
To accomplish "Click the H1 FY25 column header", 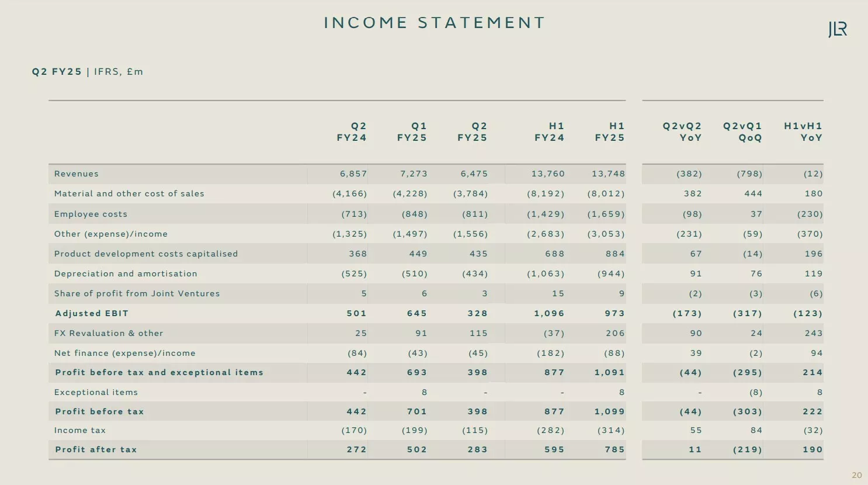I will tap(610, 132).
